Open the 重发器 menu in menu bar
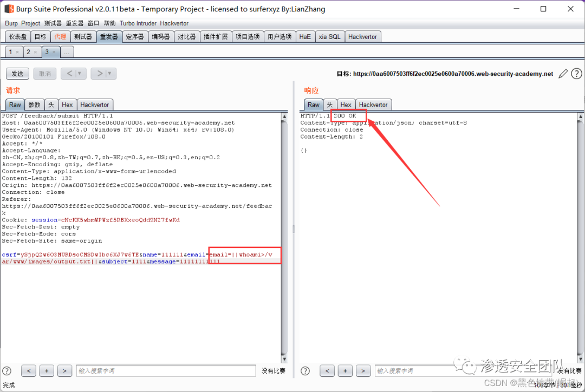 (75, 23)
